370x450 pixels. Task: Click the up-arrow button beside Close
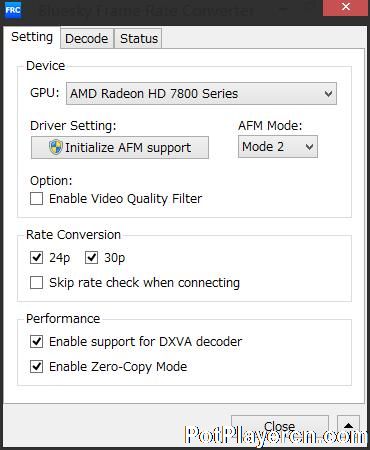point(348,425)
